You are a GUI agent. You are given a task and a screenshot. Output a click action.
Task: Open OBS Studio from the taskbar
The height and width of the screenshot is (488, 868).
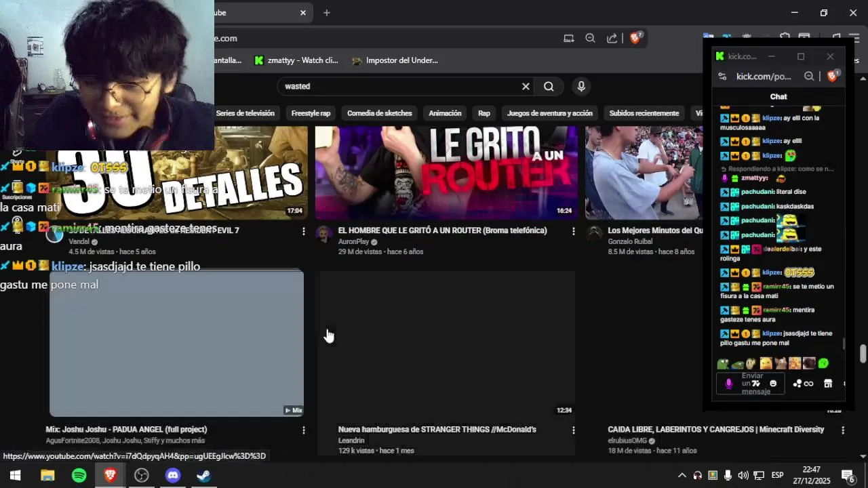141,475
